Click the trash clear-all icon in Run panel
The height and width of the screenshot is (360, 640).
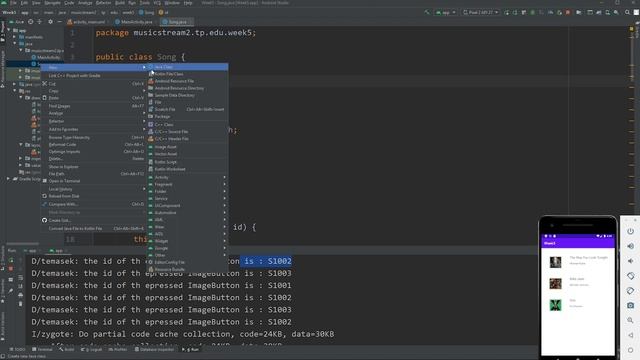tap(20, 303)
